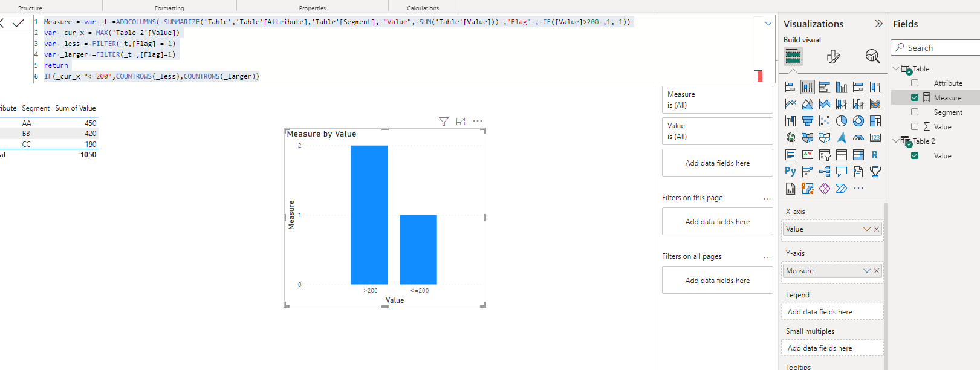Collapse the Table node in Fields
Viewport: 980px width, 370px height.
point(896,68)
